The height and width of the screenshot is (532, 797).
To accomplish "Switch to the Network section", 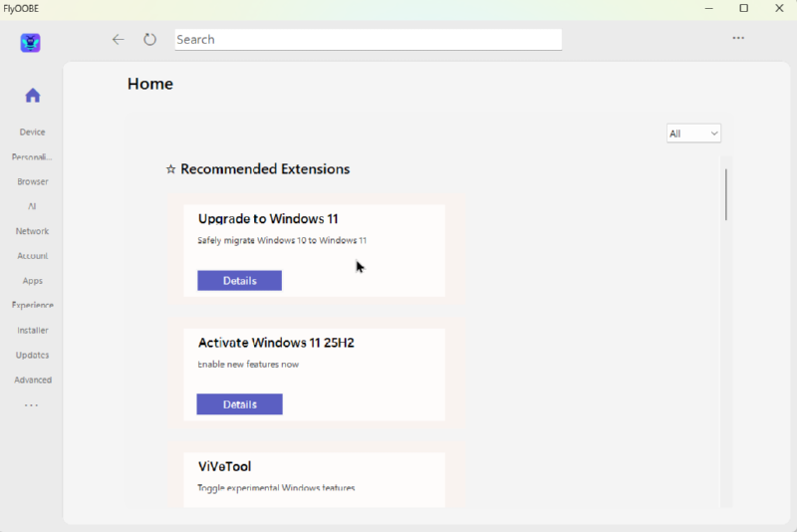I will [32, 231].
